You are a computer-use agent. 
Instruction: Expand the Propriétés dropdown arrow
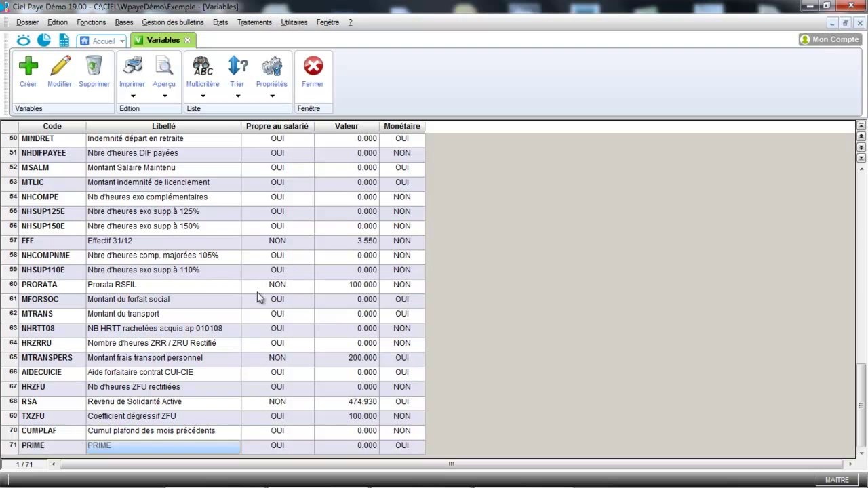pyautogui.click(x=272, y=96)
